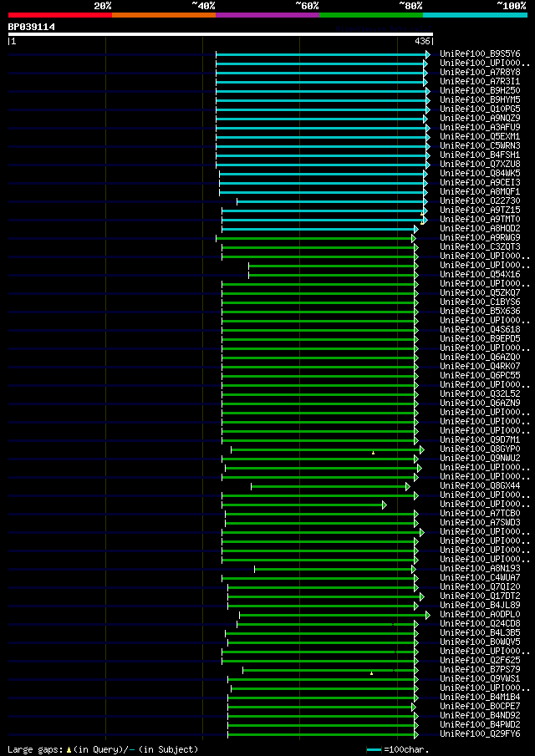The image size is (535, 756).
Task: Click the white query sequence bar
Action: (221, 34)
